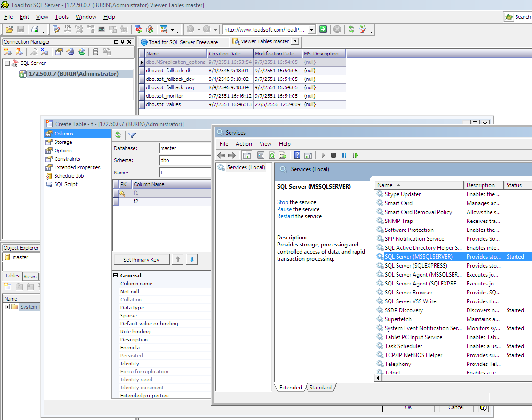Image resolution: width=532 pixels, height=420 pixels.
Task: Open the Views tab in Object Explorer
Action: pyautogui.click(x=30, y=277)
